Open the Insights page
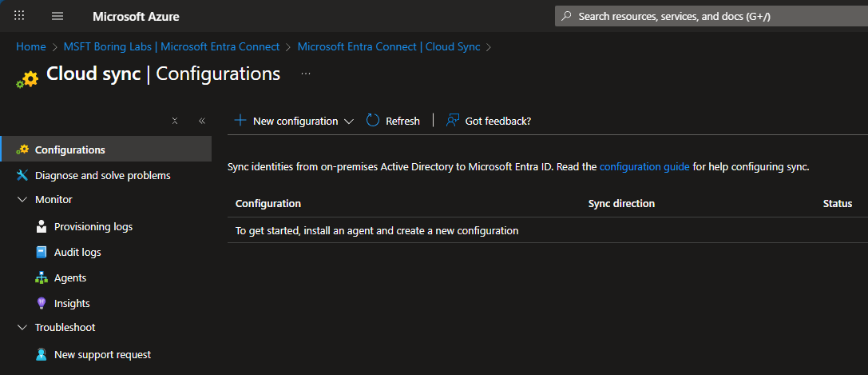 [72, 303]
